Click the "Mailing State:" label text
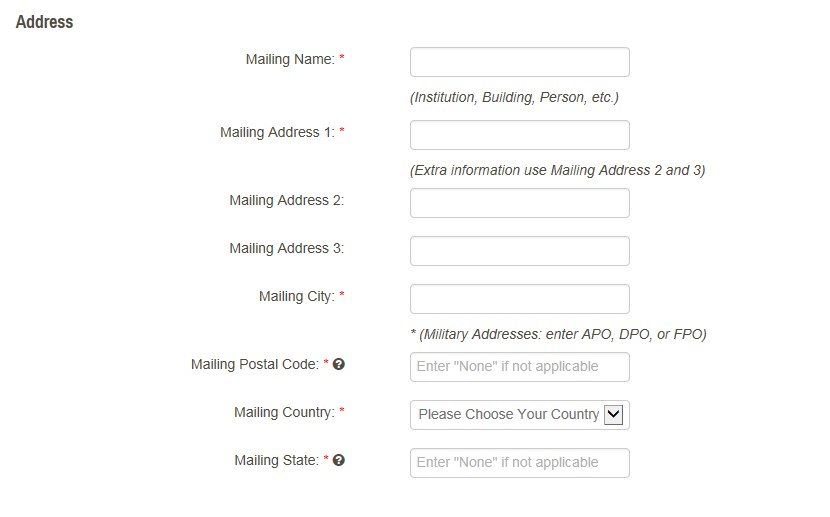 (276, 461)
